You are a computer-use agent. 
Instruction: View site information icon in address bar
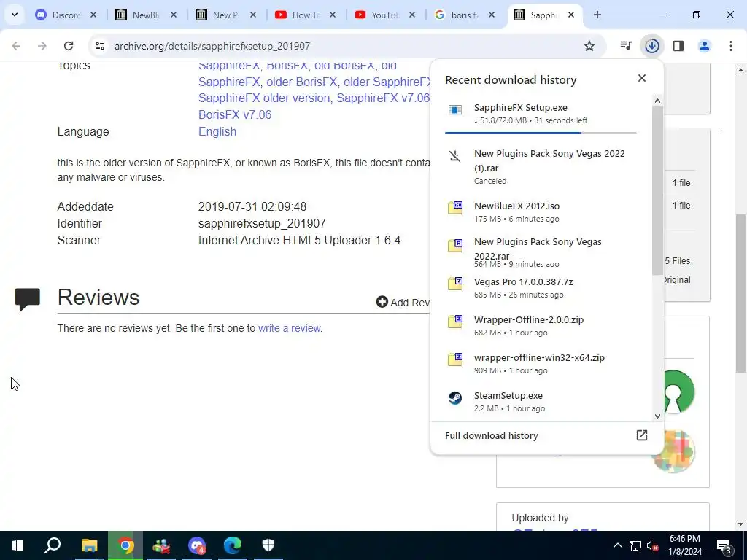99,46
